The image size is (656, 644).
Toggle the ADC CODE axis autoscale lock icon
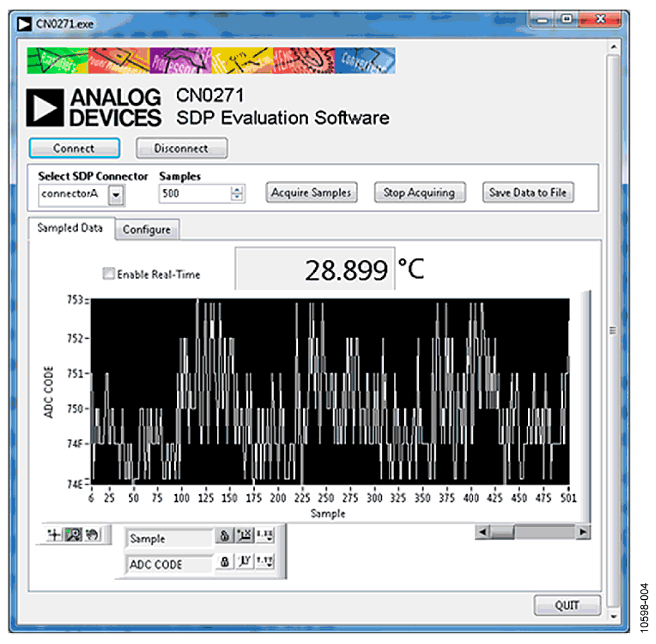(x=225, y=561)
